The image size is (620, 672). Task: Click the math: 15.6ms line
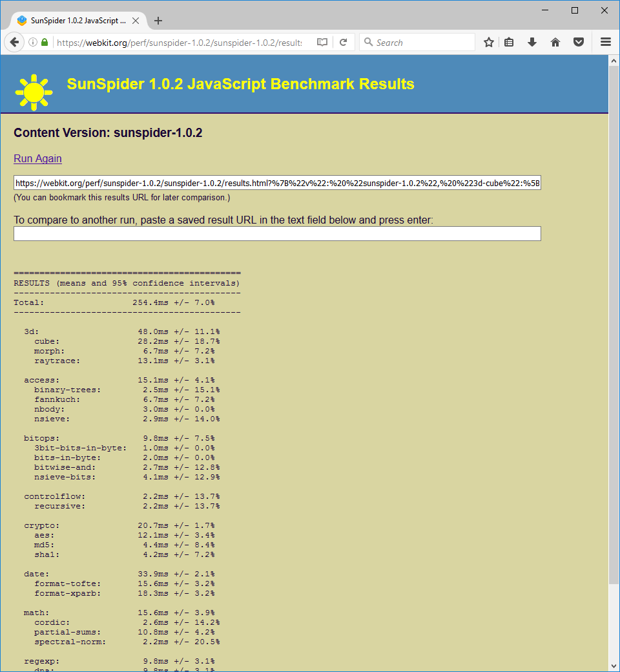point(119,613)
